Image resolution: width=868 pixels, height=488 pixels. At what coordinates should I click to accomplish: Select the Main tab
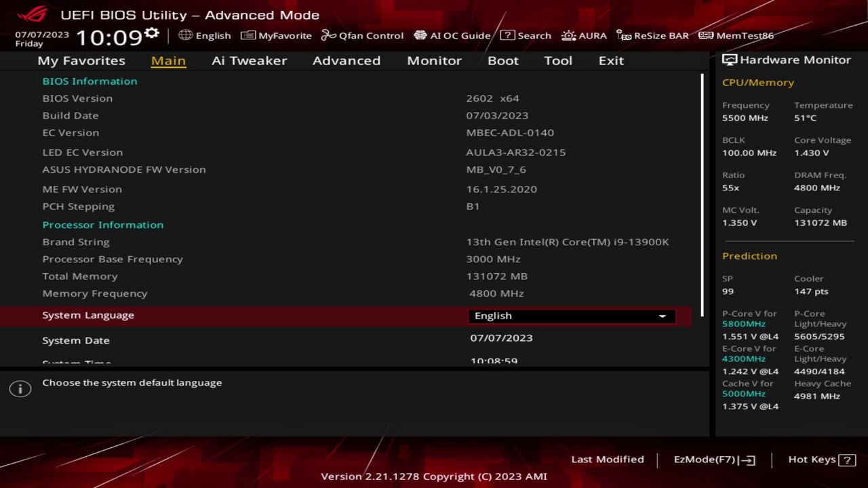coord(168,60)
